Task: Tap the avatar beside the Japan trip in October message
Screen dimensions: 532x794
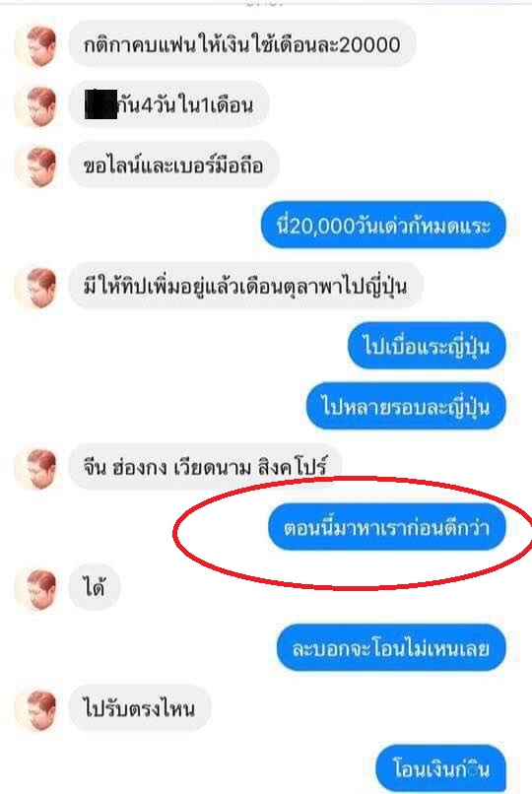Action: click(x=35, y=287)
